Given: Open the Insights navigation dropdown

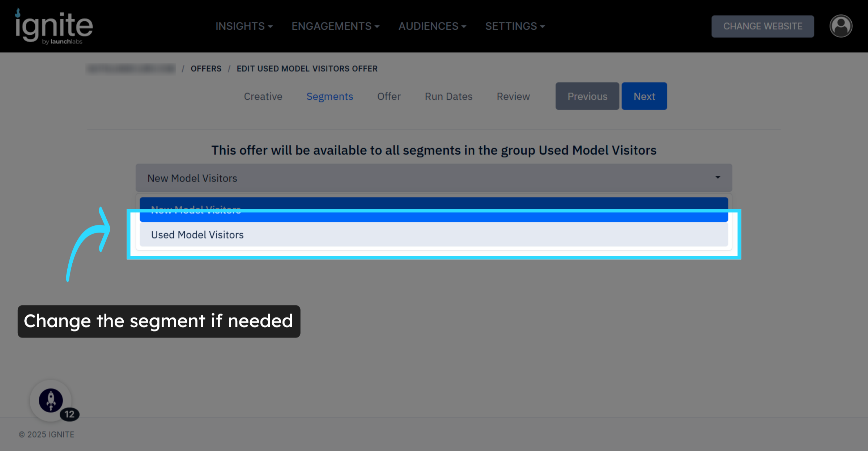Looking at the screenshot, I should pyautogui.click(x=244, y=26).
